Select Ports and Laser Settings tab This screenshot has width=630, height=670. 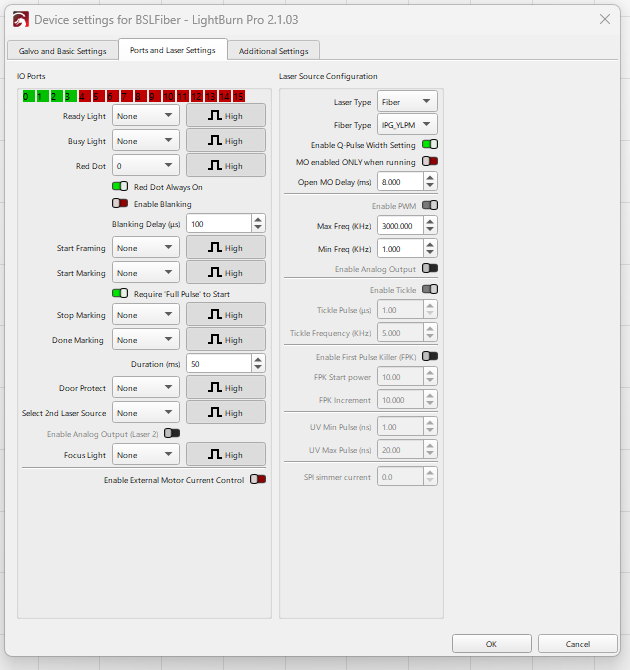click(173, 50)
